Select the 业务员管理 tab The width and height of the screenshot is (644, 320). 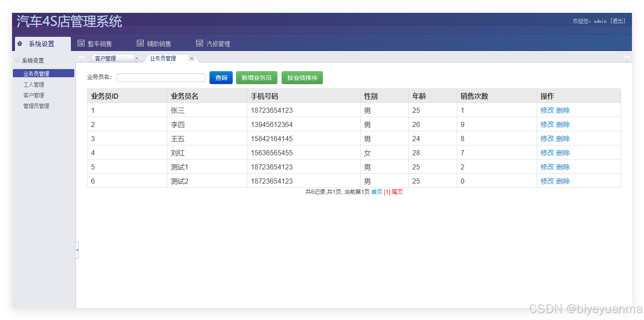pos(164,58)
